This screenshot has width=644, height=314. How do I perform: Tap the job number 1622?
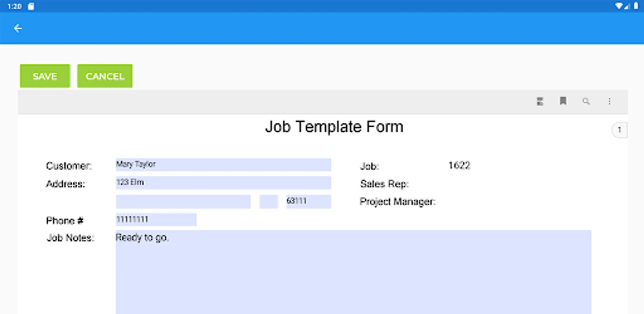pos(459,165)
